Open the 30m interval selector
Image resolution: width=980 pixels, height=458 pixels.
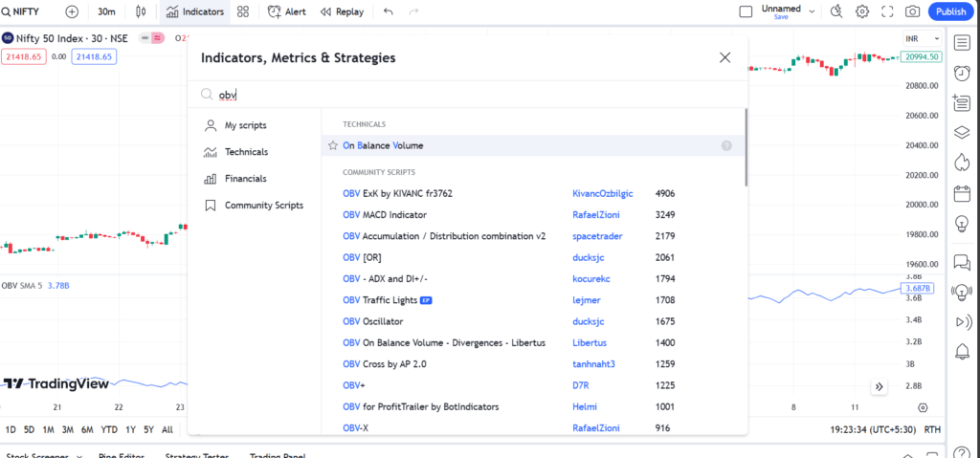tap(107, 11)
